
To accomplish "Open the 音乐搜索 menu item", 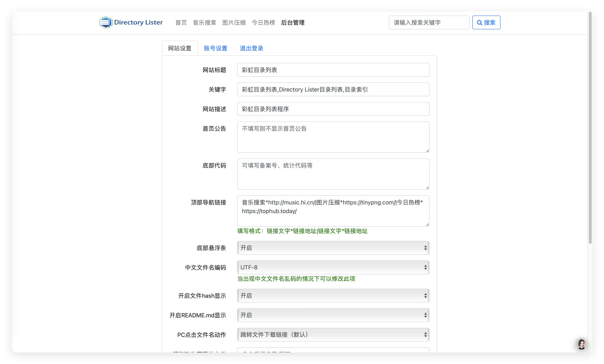I will click(204, 22).
